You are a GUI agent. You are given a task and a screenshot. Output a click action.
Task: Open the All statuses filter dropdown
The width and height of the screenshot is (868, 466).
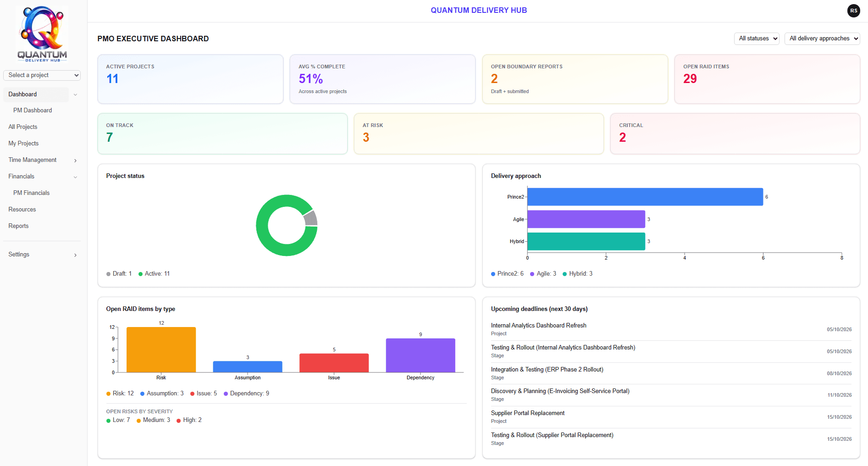757,39
